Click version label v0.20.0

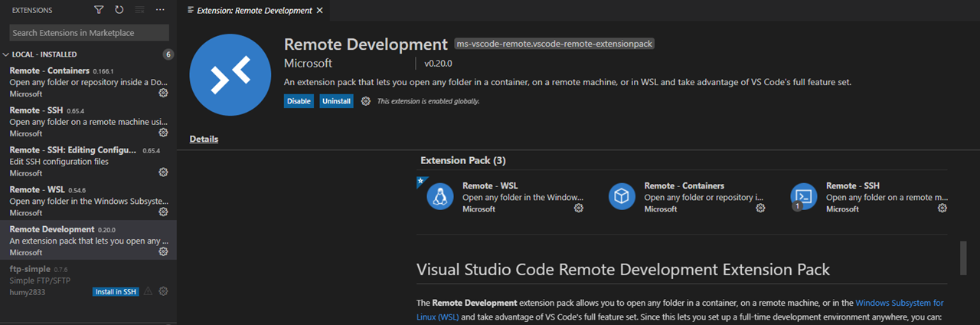click(x=438, y=63)
